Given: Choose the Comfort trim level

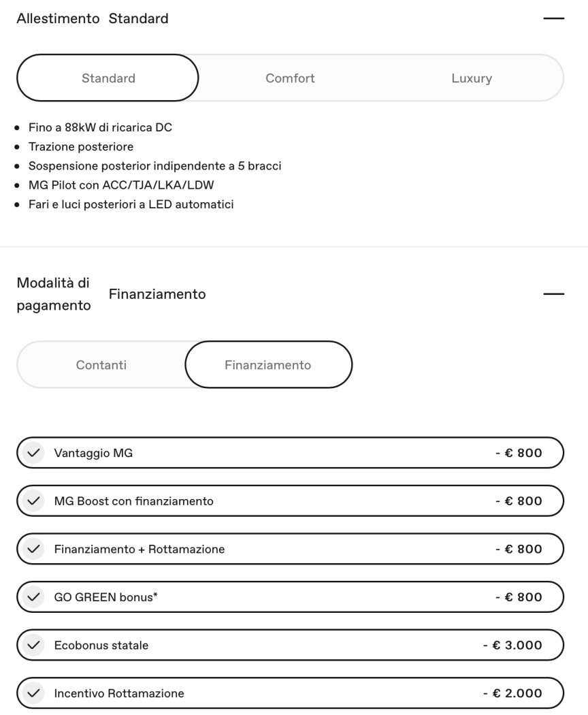Looking at the screenshot, I should (x=290, y=78).
